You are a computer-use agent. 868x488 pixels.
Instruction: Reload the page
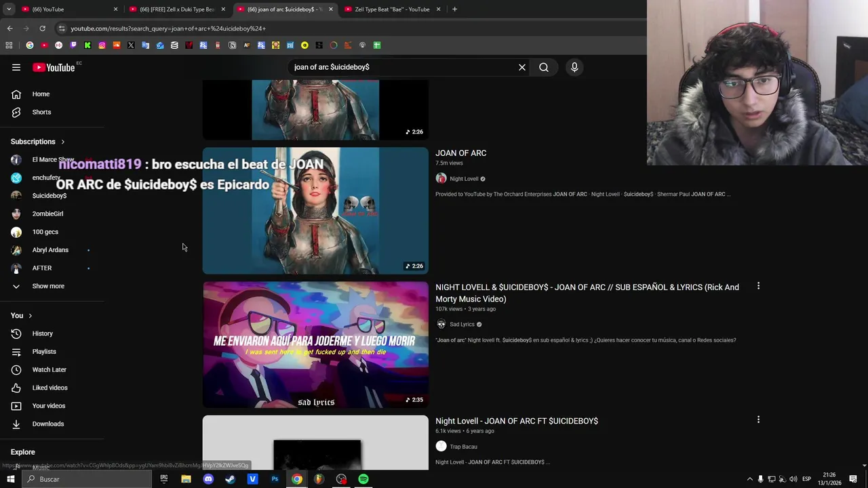click(42, 28)
